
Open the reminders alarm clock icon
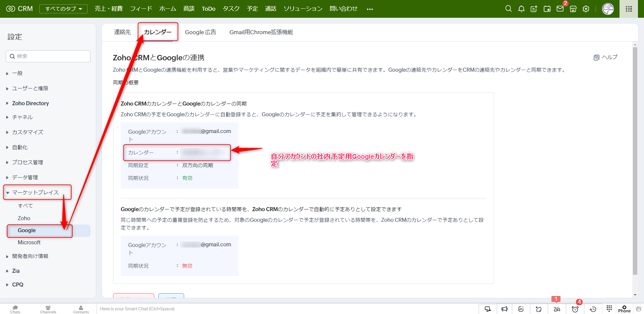pyautogui.click(x=575, y=309)
